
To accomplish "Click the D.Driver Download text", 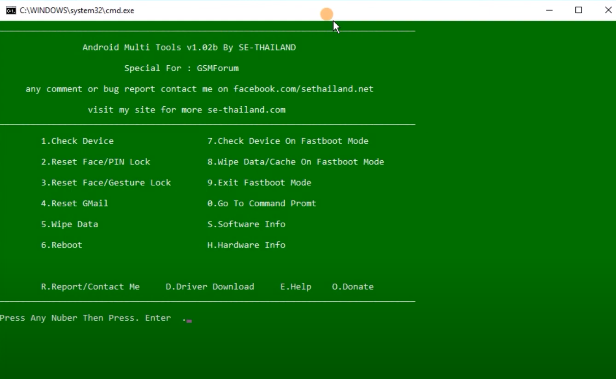I will click(210, 287).
